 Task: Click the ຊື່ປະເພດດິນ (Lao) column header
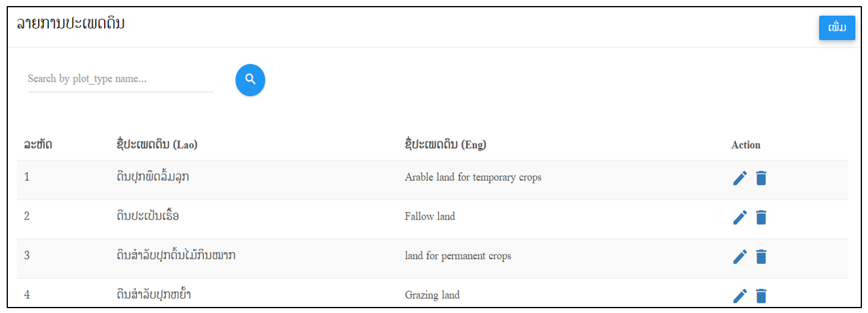(x=157, y=145)
